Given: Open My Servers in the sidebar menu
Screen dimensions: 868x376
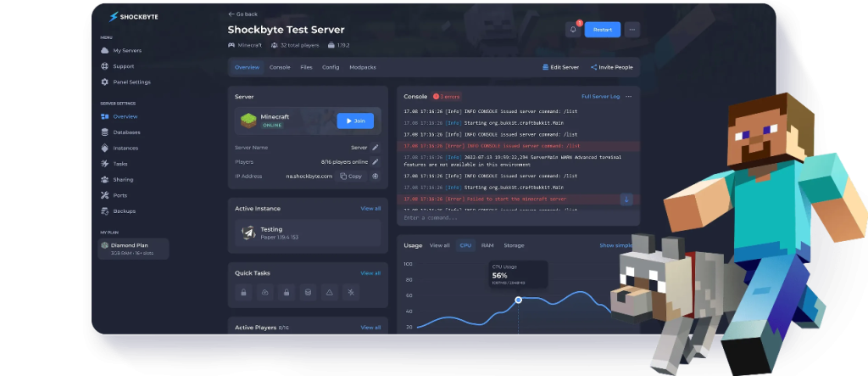Looking at the screenshot, I should click(x=121, y=50).
